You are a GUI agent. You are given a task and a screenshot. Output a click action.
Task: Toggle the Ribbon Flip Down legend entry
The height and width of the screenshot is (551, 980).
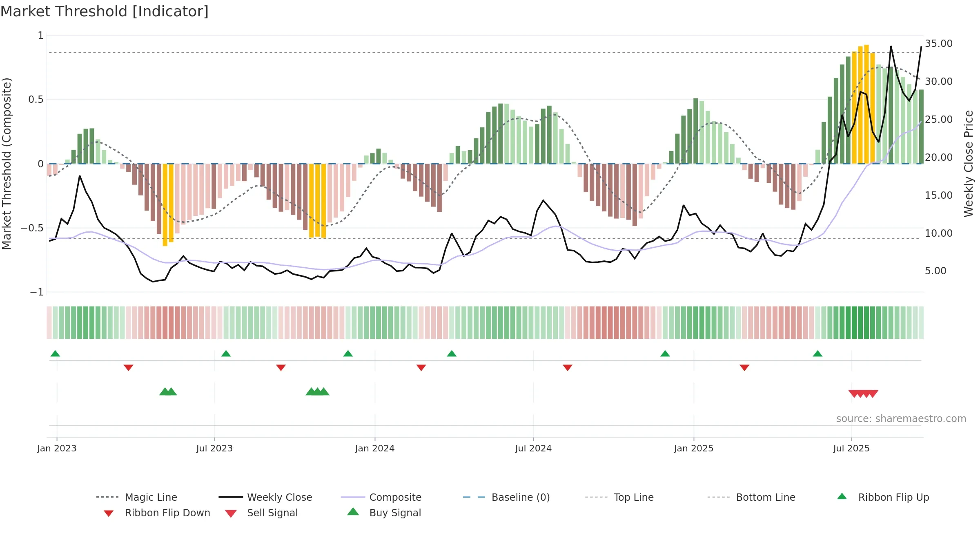157,513
